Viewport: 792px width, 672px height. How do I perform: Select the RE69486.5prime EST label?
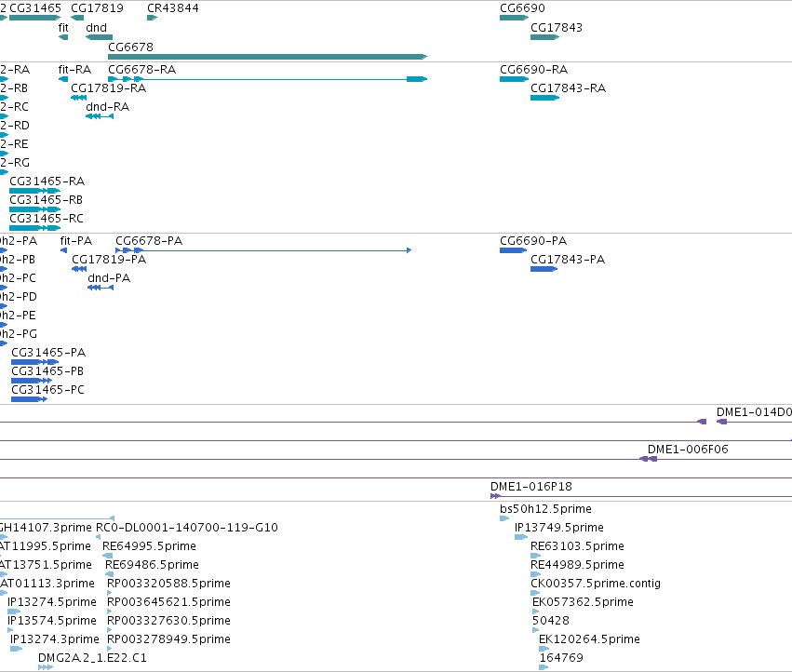pos(152,565)
